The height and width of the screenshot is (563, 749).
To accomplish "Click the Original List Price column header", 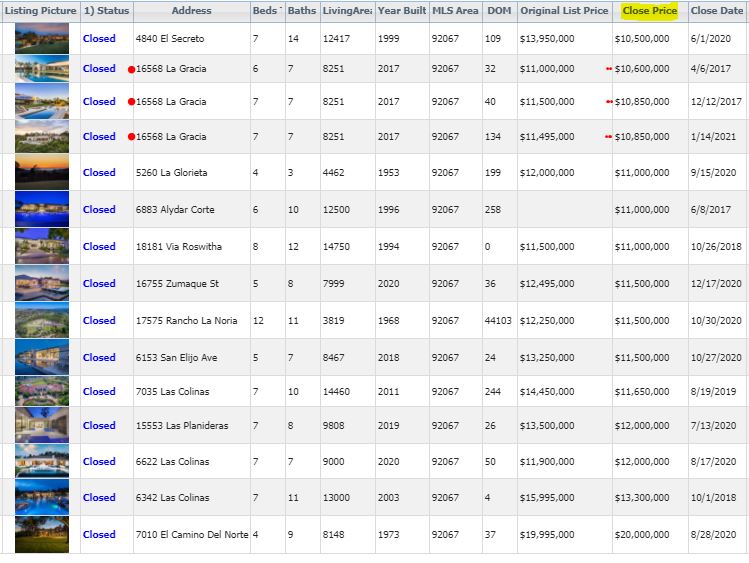I will point(564,11).
